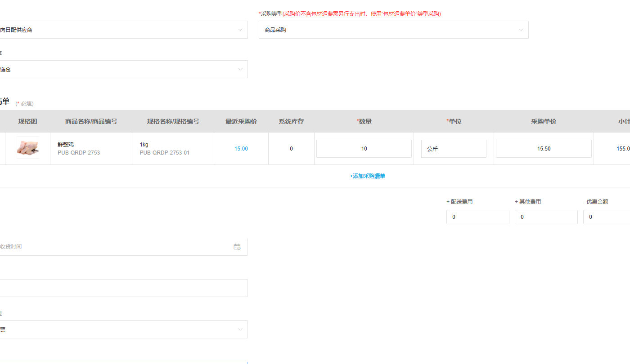Open the 商品采购 purchase type dropdown

393,30
